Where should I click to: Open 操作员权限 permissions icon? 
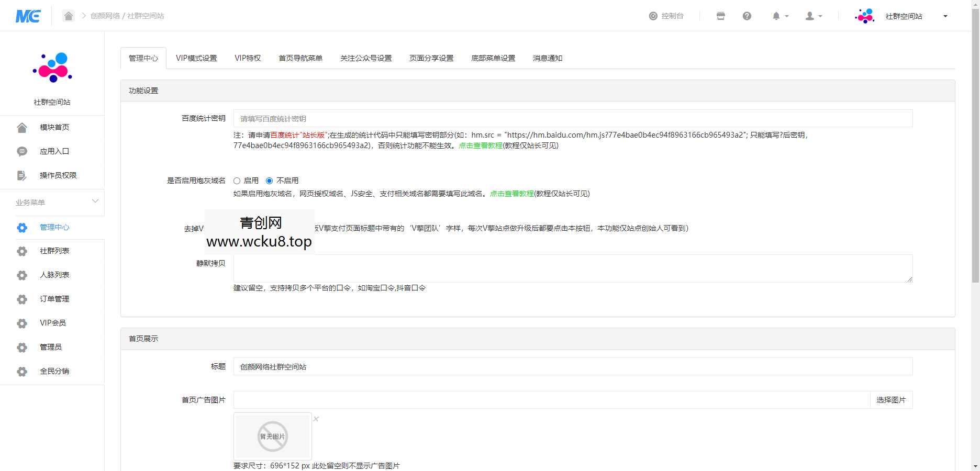(21, 175)
